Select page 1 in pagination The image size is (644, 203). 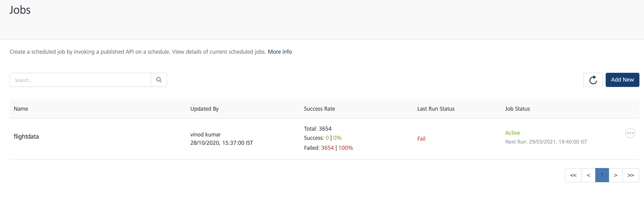click(602, 175)
